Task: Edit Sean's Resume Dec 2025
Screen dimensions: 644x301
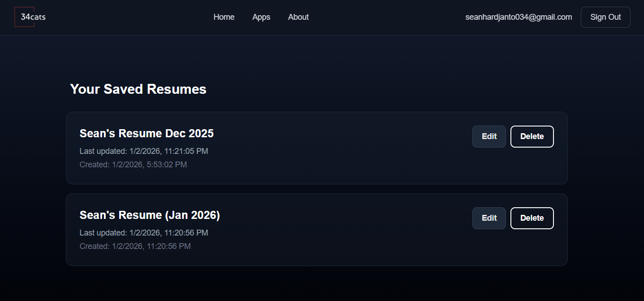Action: [x=489, y=136]
